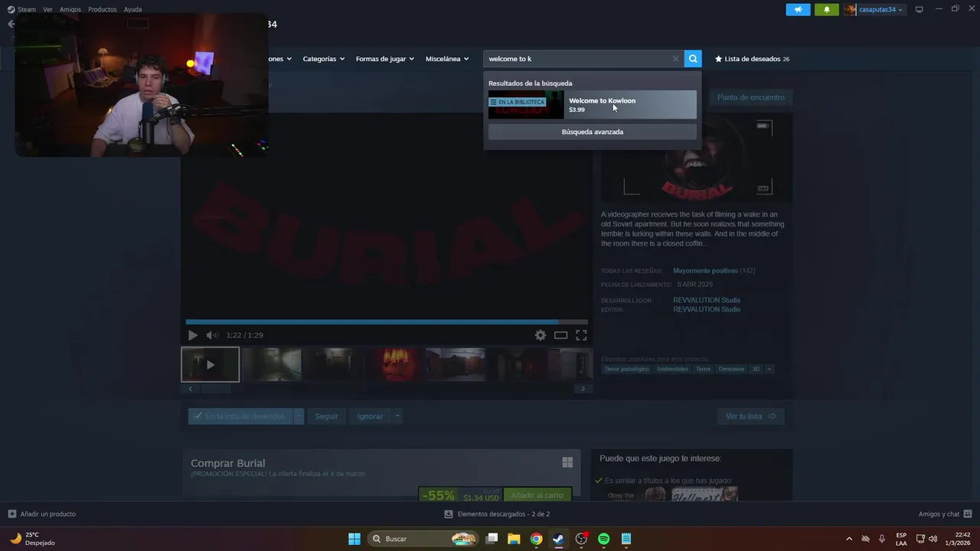Open trailer settings gear
The width and height of the screenshot is (980, 551).
[541, 335]
